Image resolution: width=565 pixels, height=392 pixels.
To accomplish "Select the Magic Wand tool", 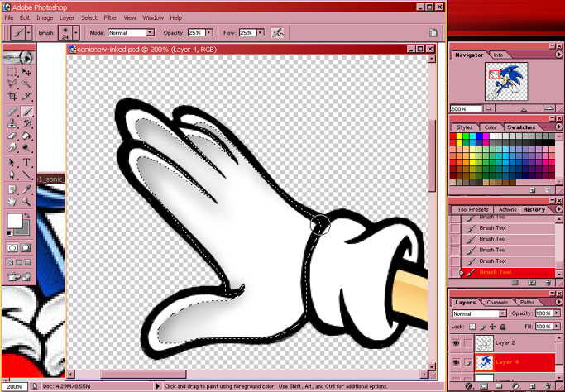I will [x=26, y=84].
